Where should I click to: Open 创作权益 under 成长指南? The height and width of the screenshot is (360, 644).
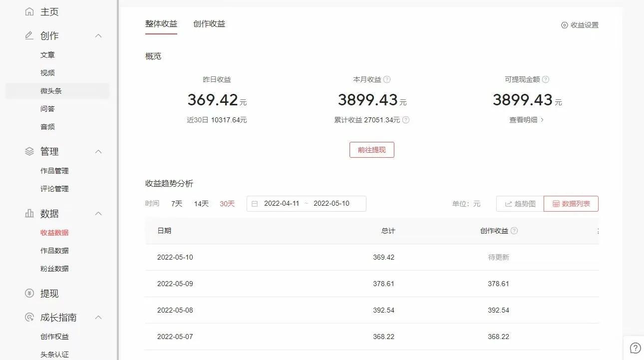(54, 337)
